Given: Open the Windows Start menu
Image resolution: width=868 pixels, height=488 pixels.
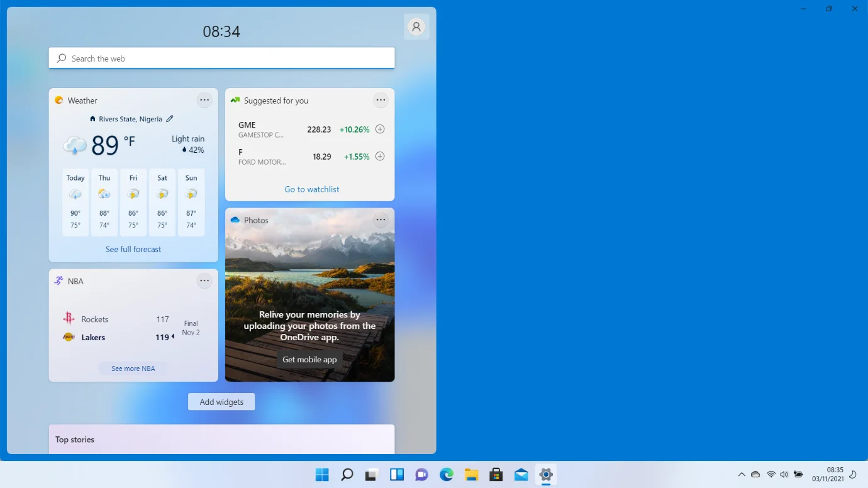Looking at the screenshot, I should click(x=322, y=474).
